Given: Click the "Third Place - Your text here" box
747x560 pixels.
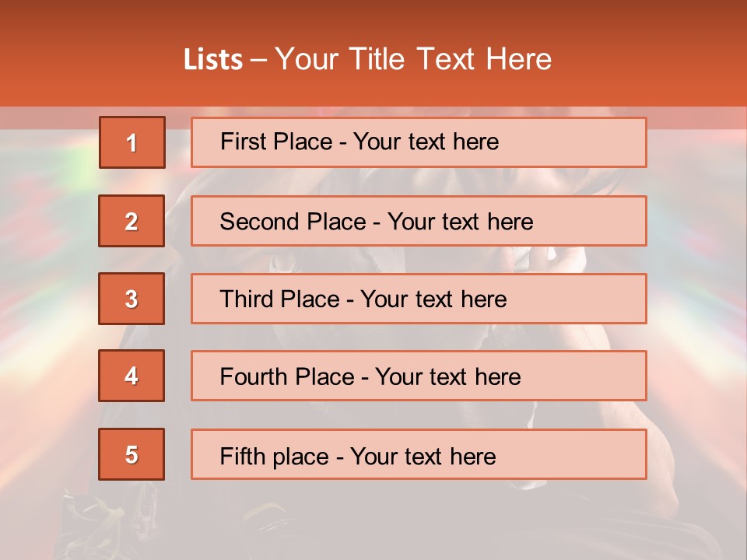Looking at the screenshot, I should [419, 299].
